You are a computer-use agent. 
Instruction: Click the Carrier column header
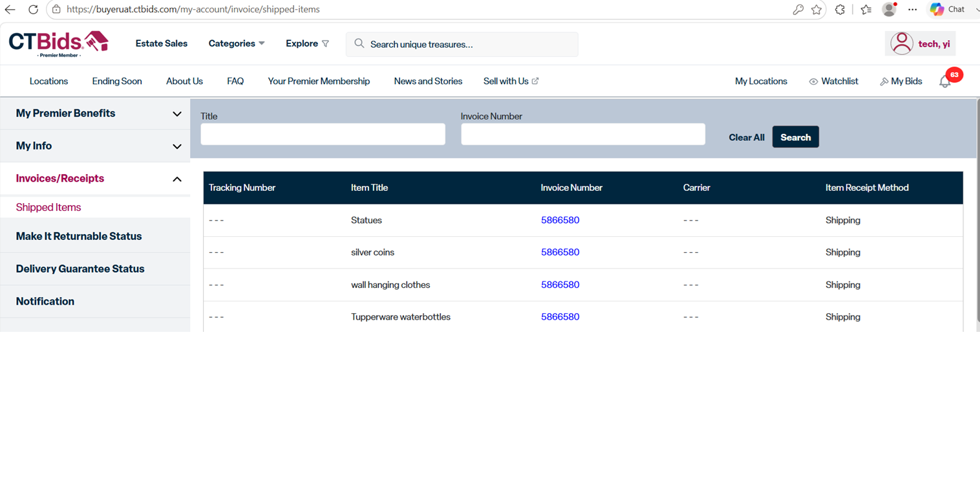[696, 188]
